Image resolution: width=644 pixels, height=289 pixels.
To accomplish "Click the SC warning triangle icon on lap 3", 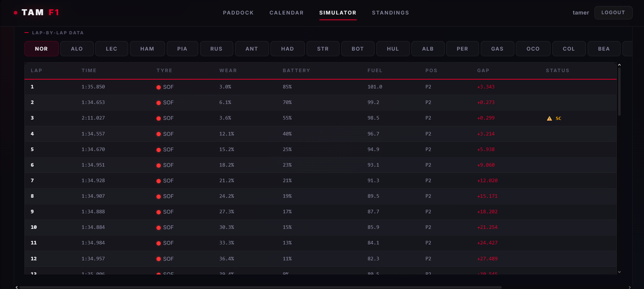I will (549, 119).
